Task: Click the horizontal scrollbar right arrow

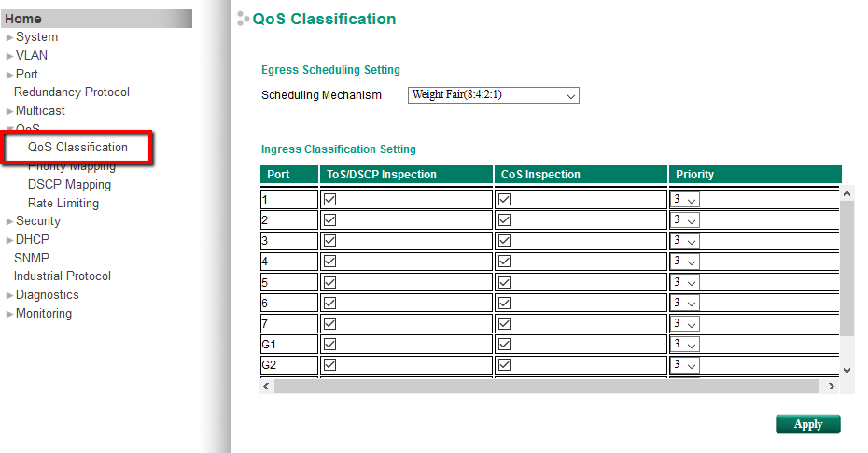Action: click(831, 386)
